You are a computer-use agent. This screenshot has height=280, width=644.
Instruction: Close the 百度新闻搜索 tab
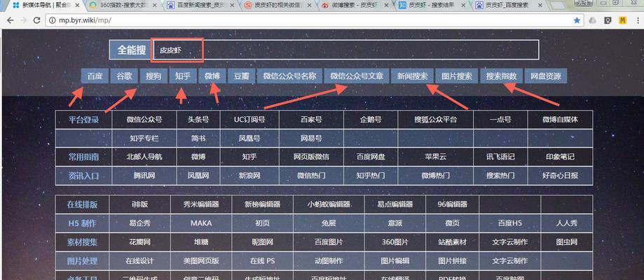pyautogui.click(x=232, y=6)
